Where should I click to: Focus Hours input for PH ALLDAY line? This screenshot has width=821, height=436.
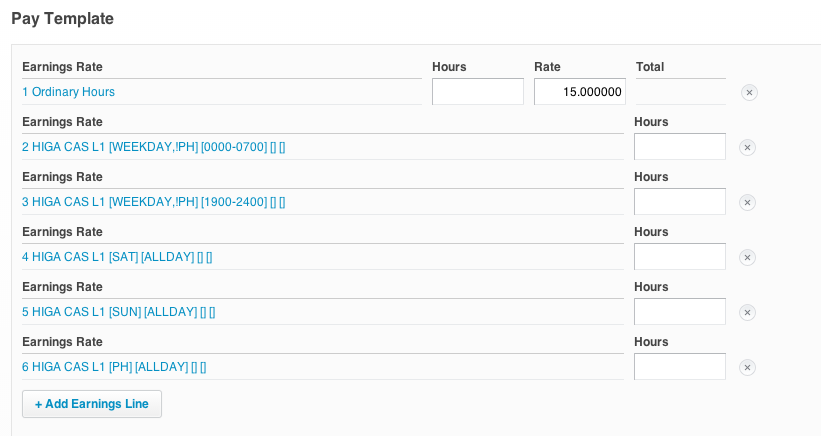(x=680, y=367)
